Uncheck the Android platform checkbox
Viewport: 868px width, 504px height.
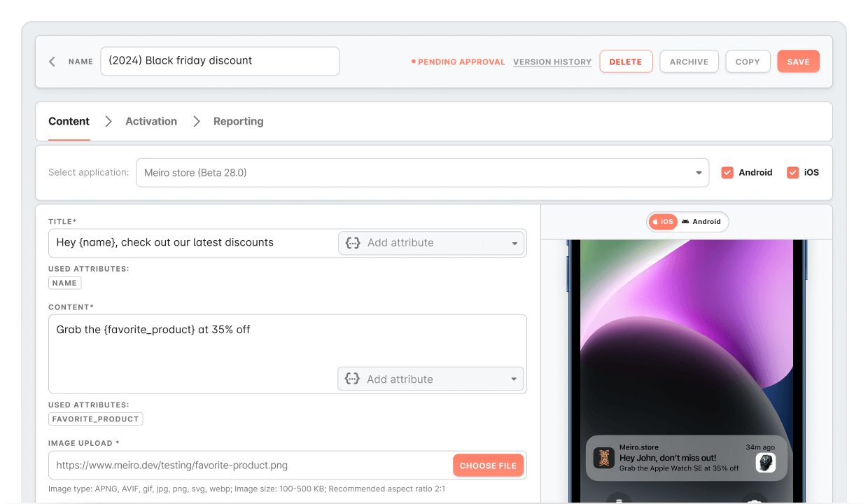pyautogui.click(x=727, y=172)
